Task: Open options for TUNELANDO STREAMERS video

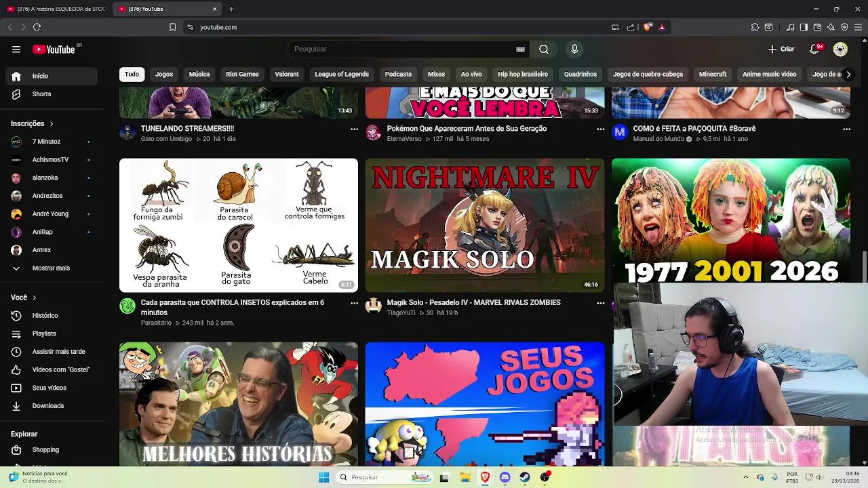Action: pos(354,129)
